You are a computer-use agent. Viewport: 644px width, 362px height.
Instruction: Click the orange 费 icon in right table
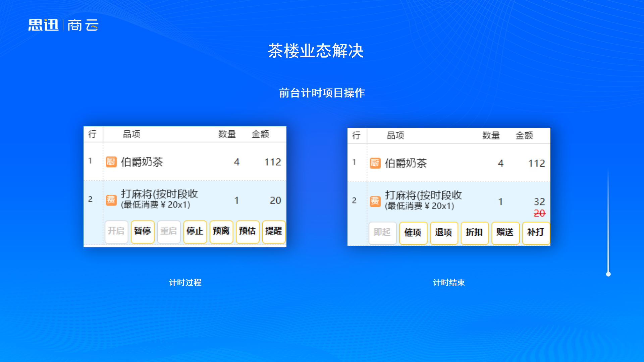pyautogui.click(x=375, y=201)
